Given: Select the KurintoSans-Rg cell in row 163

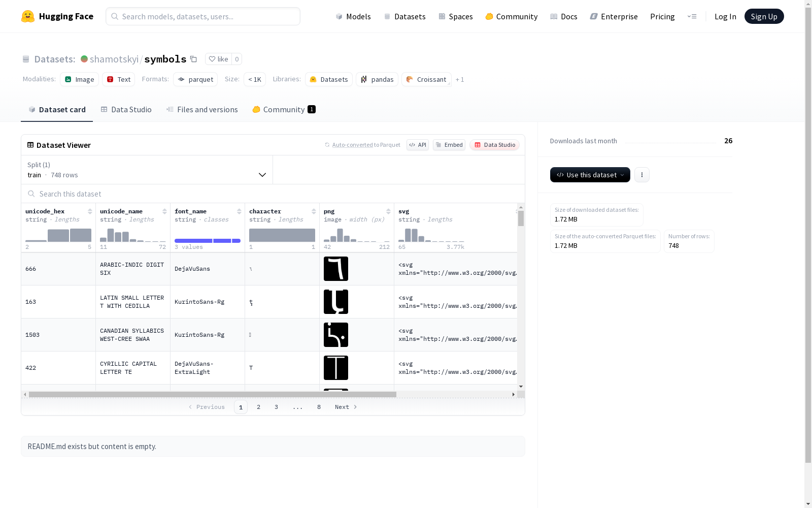Looking at the screenshot, I should 208,302.
